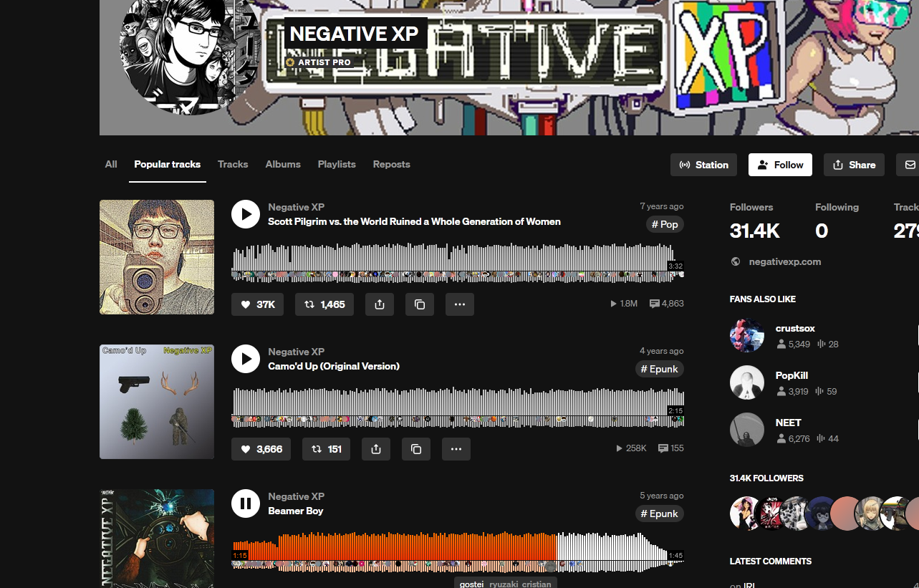
Task: Start the artist Station
Action: pos(703,165)
